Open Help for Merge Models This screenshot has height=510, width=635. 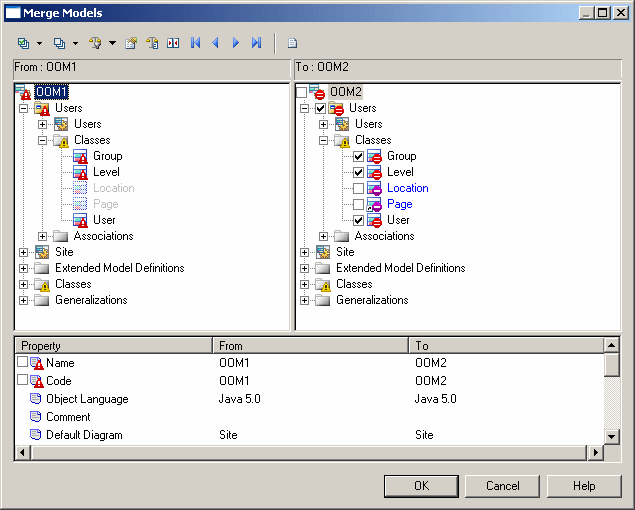point(584,486)
